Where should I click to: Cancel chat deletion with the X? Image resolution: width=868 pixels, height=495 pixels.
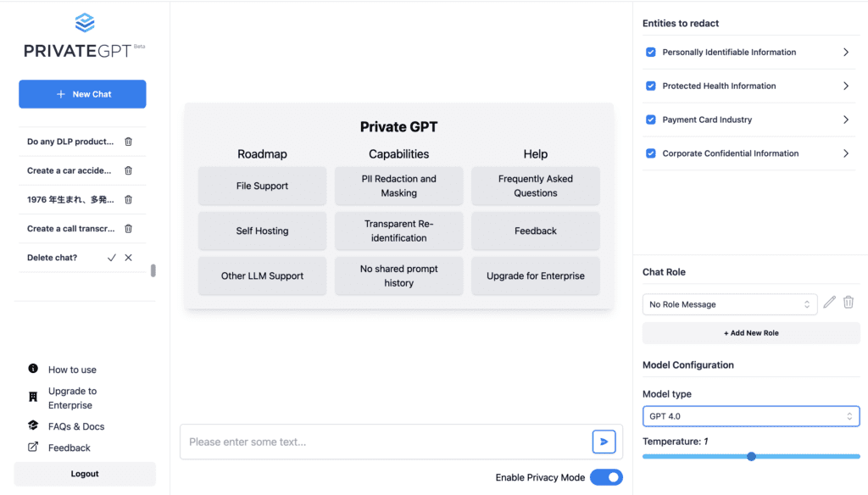tap(129, 258)
